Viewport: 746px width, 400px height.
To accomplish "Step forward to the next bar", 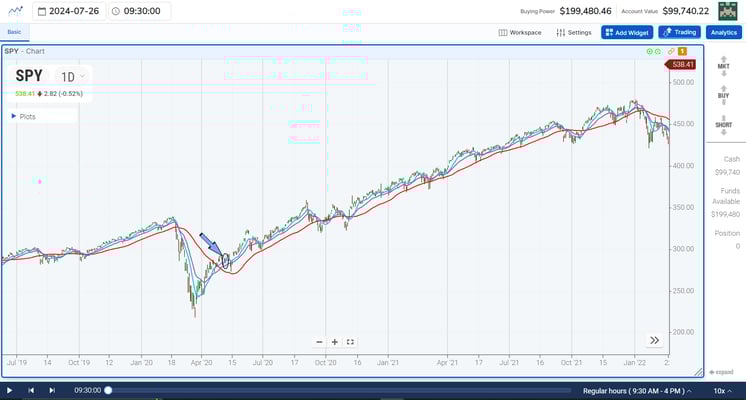I will 52,390.
